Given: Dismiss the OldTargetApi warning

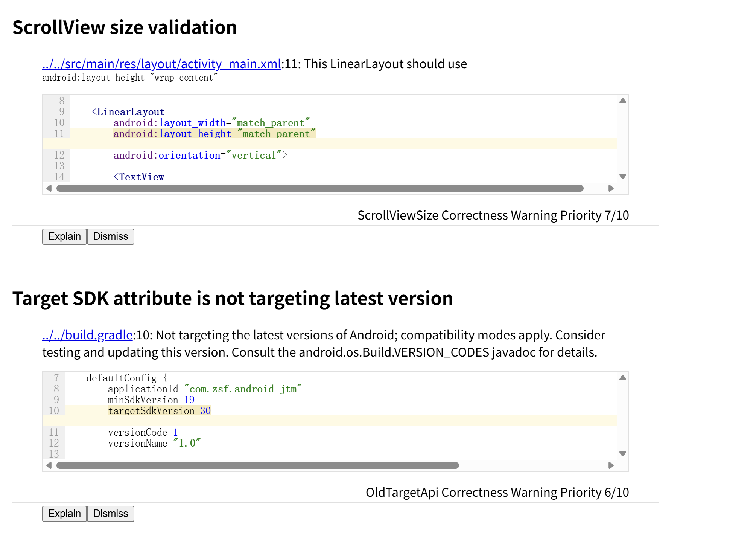Looking at the screenshot, I should coord(110,514).
